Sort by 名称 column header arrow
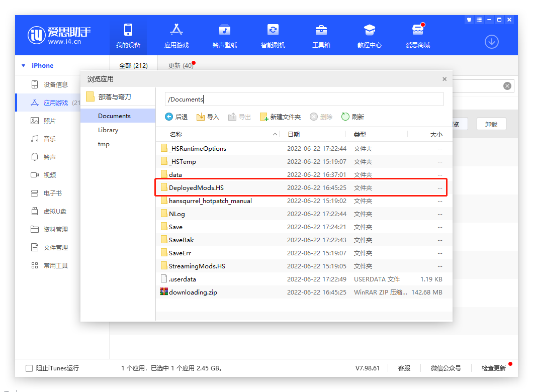 coord(275,135)
